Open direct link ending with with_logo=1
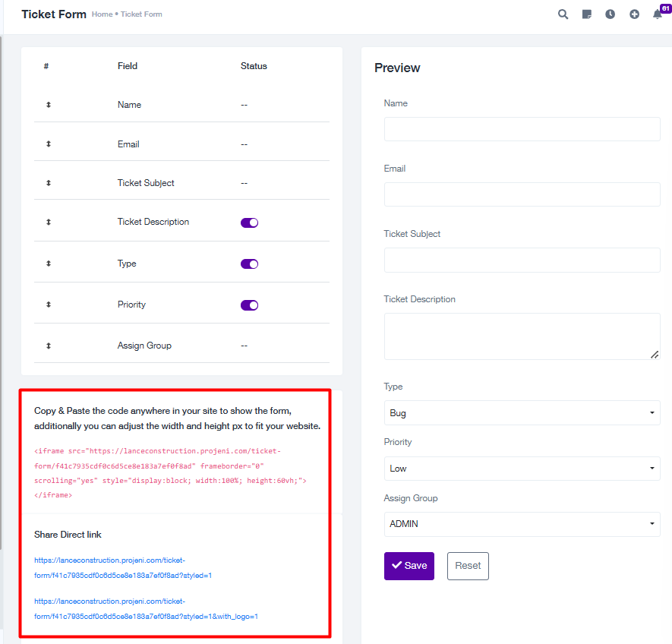Screen dimensions: 672x644 146,609
